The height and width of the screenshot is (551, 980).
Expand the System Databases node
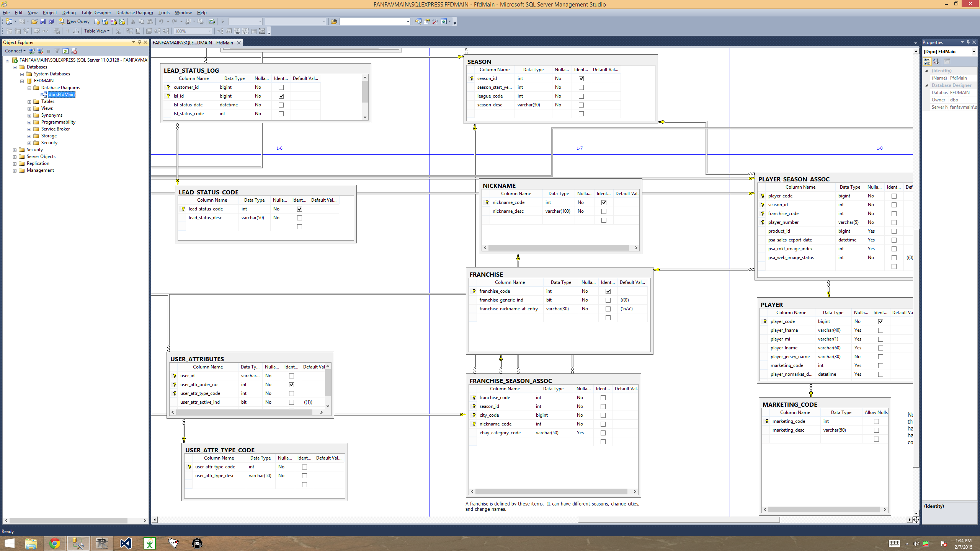tap(22, 74)
